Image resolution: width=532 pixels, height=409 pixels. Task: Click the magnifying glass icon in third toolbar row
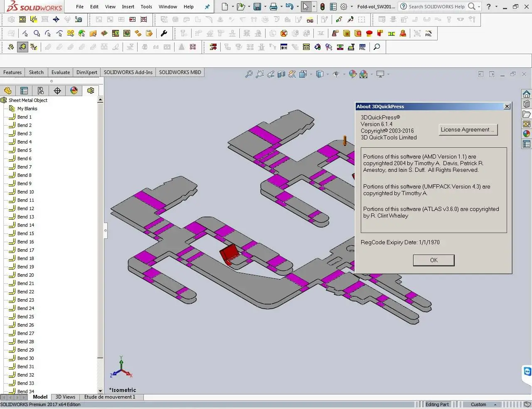(x=377, y=47)
